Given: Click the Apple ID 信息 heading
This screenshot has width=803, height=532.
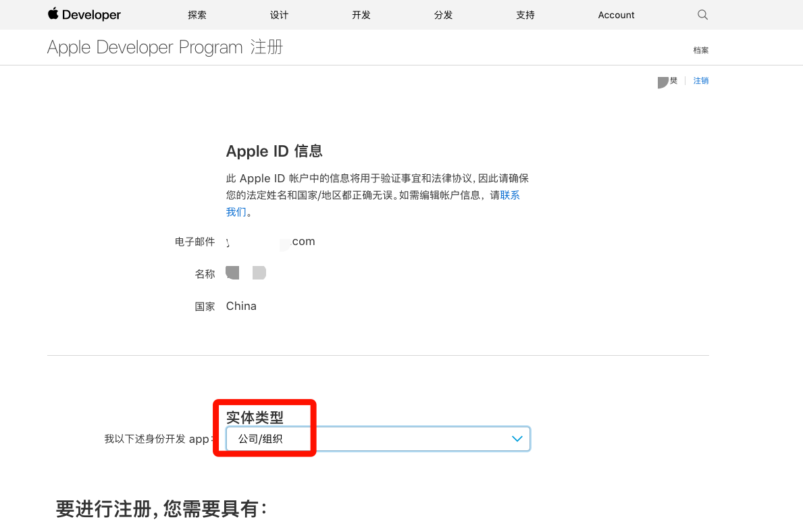Looking at the screenshot, I should click(274, 151).
